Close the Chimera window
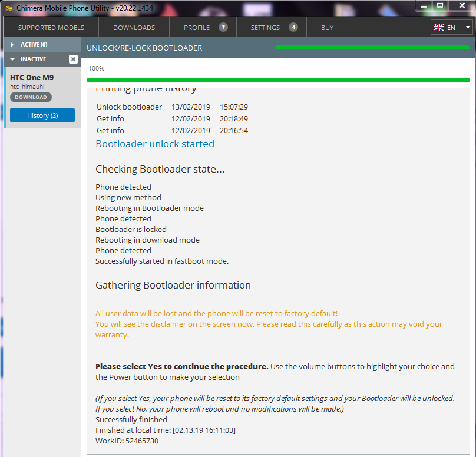The height and width of the screenshot is (457, 476). point(462,6)
